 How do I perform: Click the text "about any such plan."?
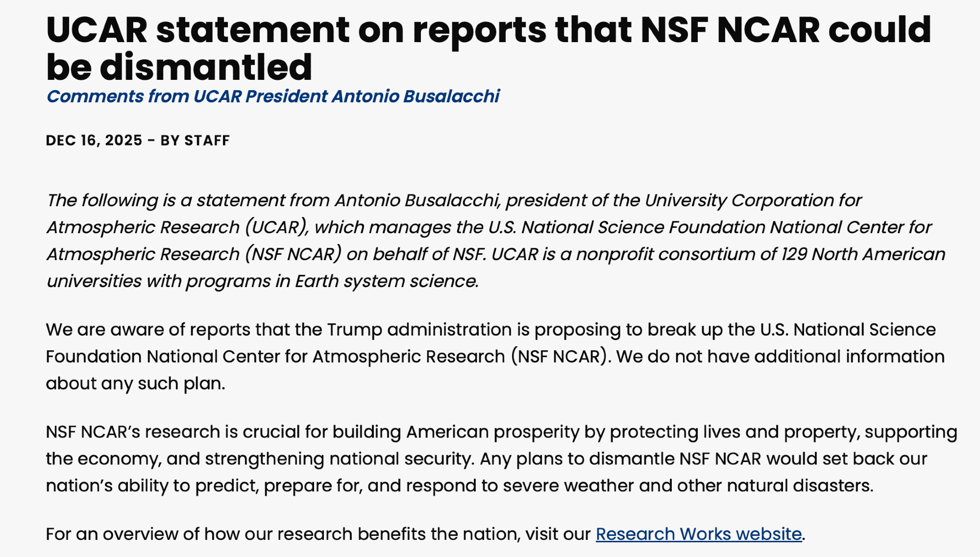135,384
